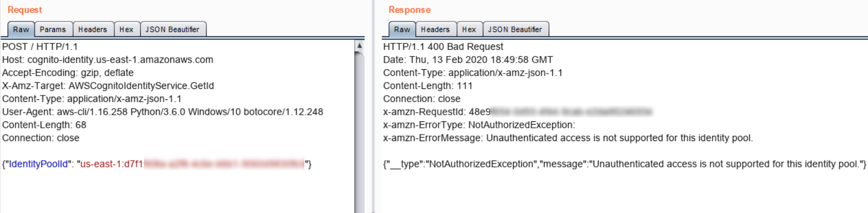Select the Response Raw tab
Screen dimensions: 868x213
(x=402, y=30)
